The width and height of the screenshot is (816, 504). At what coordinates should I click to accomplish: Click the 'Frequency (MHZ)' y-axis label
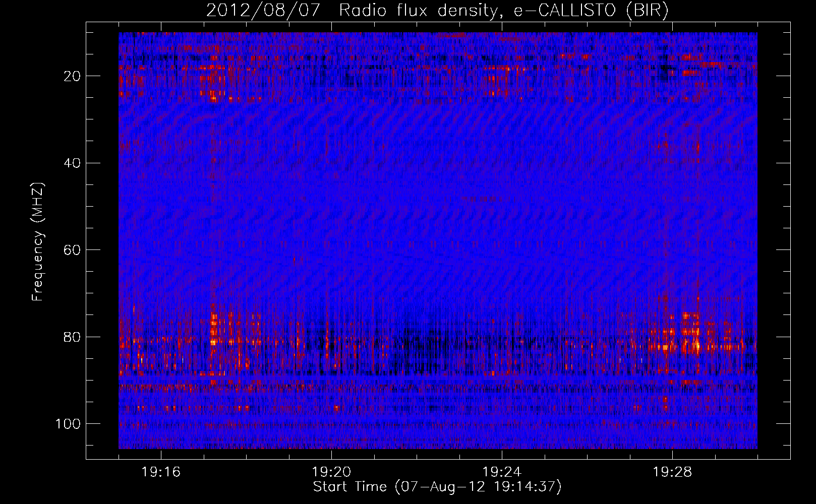[38, 242]
